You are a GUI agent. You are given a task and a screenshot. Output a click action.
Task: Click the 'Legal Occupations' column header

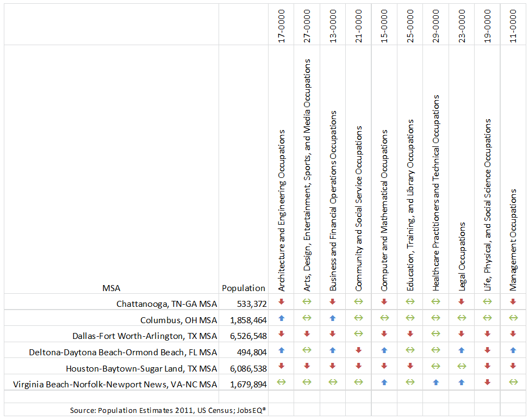pyautogui.click(x=462, y=257)
